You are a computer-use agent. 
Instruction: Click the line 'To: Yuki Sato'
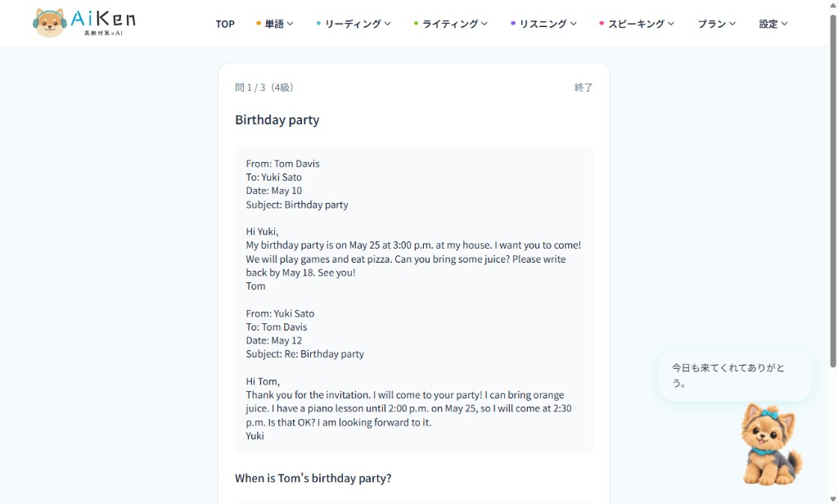[x=273, y=178]
